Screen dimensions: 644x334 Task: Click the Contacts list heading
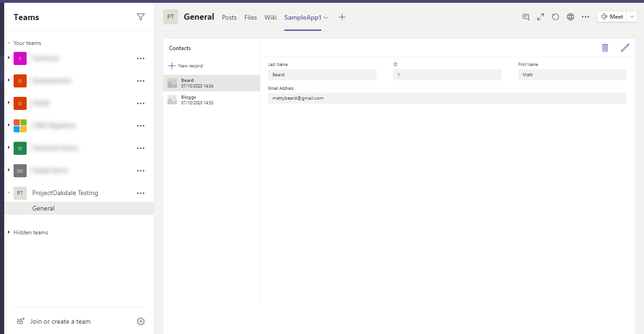180,48
